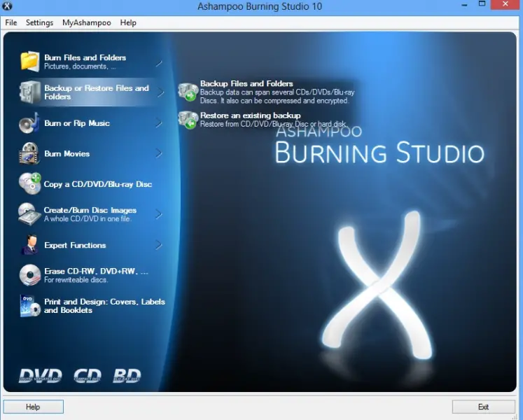Click the Create/Burn Disc Images icon
Image resolution: width=523 pixels, height=420 pixels.
coord(29,214)
